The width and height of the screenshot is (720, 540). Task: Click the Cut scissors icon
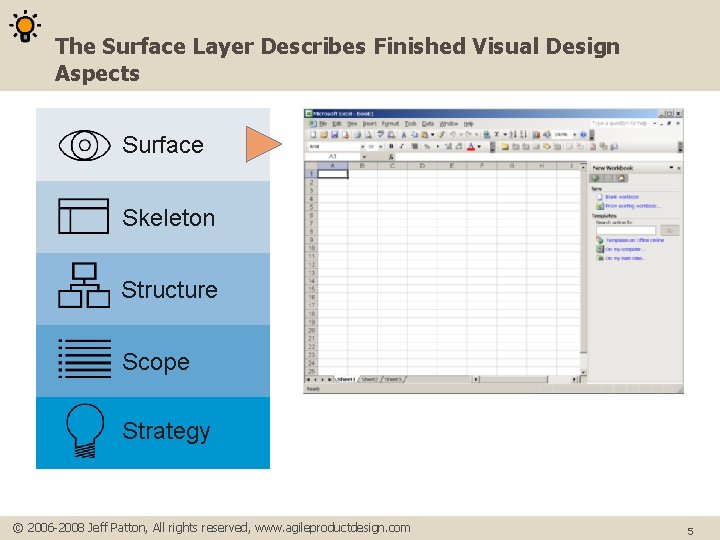[403, 135]
